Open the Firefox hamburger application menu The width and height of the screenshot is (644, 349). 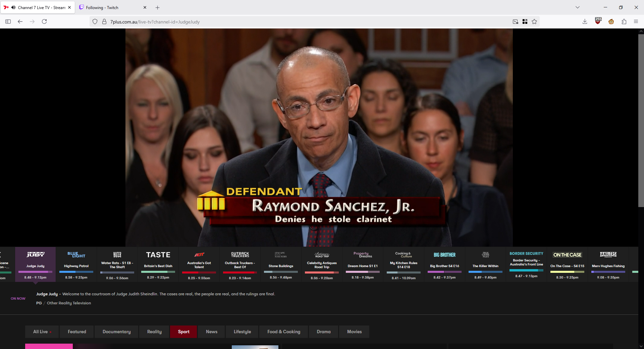pos(636,21)
